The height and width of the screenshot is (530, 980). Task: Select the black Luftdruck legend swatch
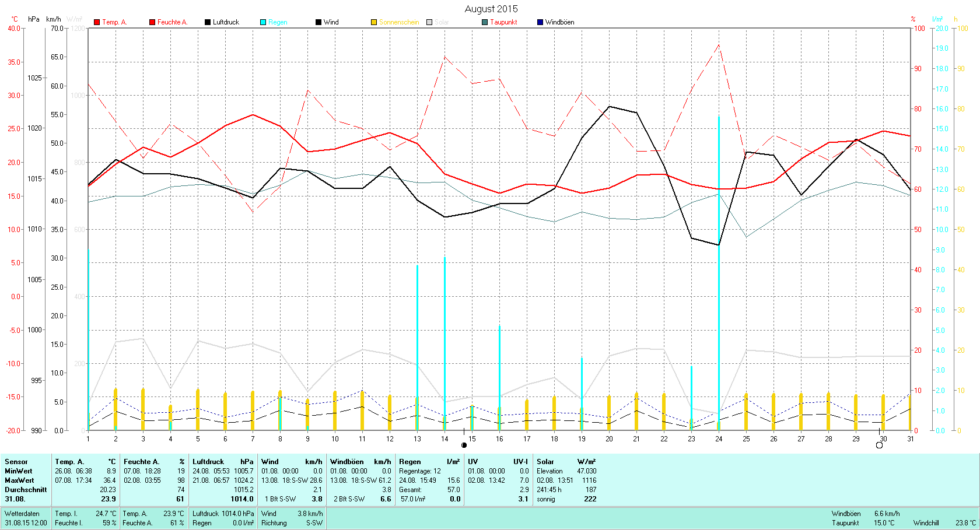point(208,22)
